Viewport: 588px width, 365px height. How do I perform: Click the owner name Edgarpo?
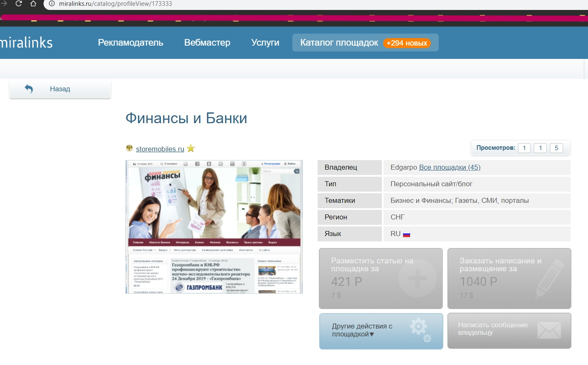coord(404,167)
